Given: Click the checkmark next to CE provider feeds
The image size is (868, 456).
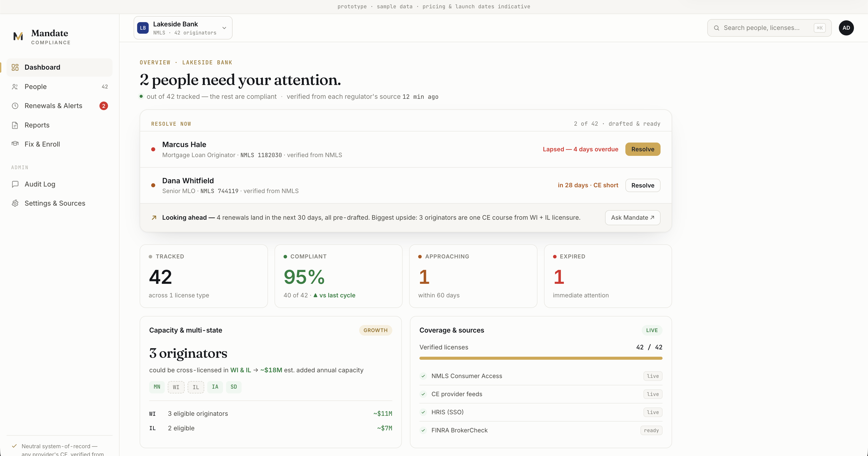Looking at the screenshot, I should pyautogui.click(x=423, y=394).
